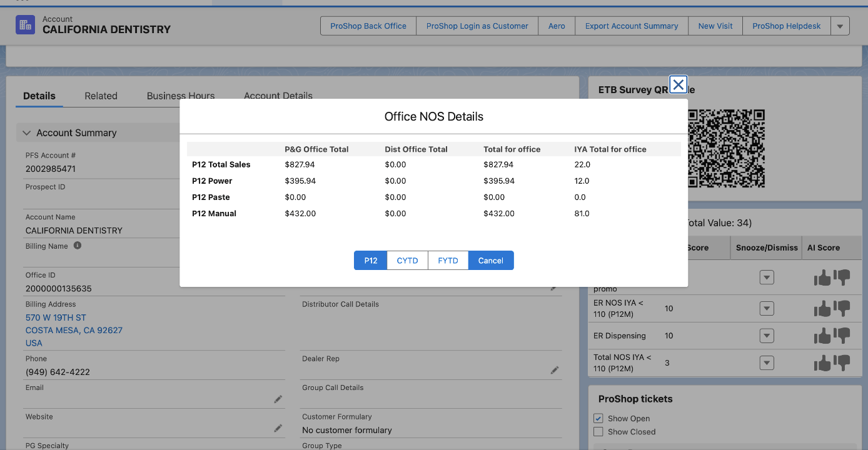
Task: Click the Billing Name info icon
Action: tap(78, 246)
